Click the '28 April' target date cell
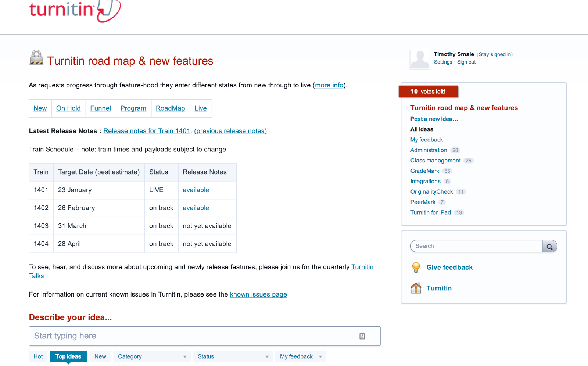This screenshot has height=366, width=588. pyautogui.click(x=99, y=244)
